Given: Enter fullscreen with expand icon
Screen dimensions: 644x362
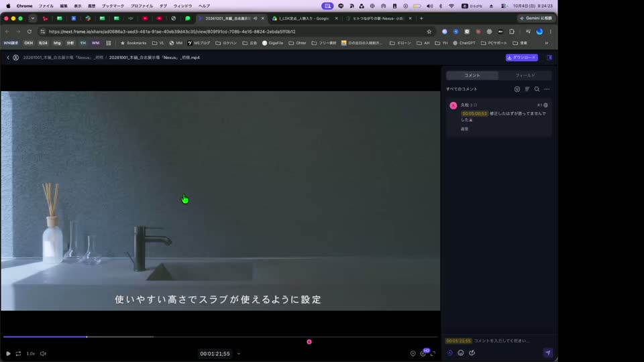Looking at the screenshot, I should click(x=433, y=353).
